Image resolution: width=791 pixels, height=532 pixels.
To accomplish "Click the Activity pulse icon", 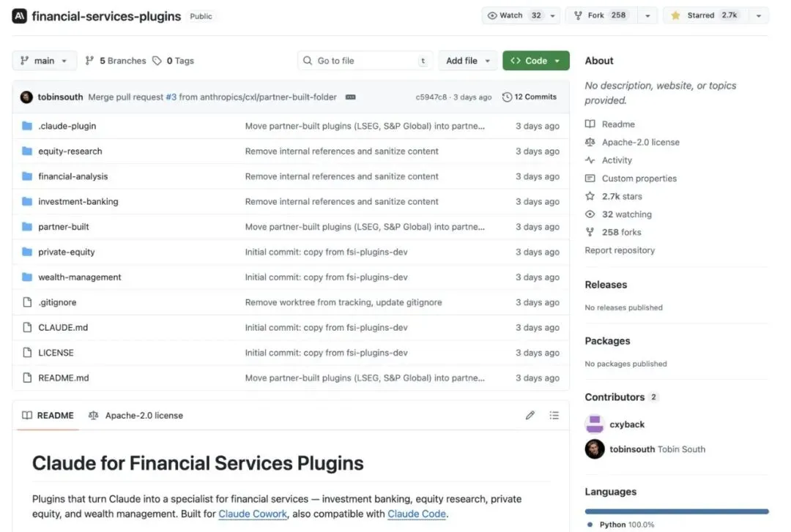I will (590, 160).
